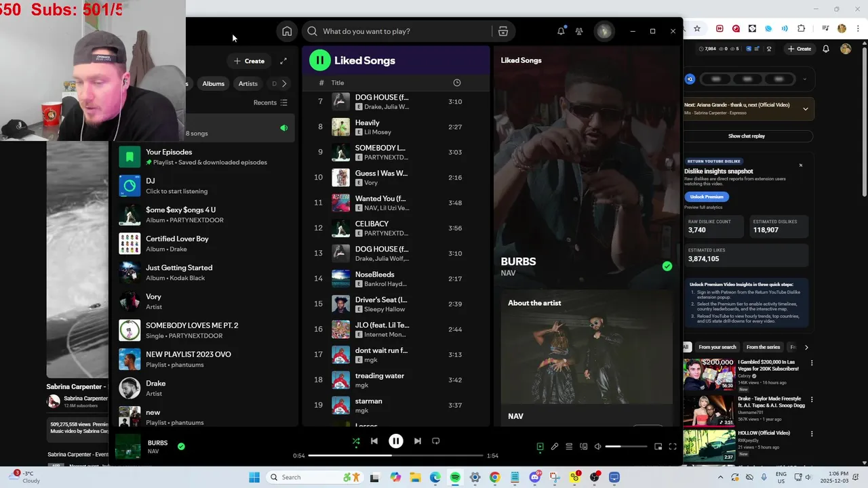Open Just Getting Started by Kodak Black
The image size is (868, 488).
coord(202,272)
